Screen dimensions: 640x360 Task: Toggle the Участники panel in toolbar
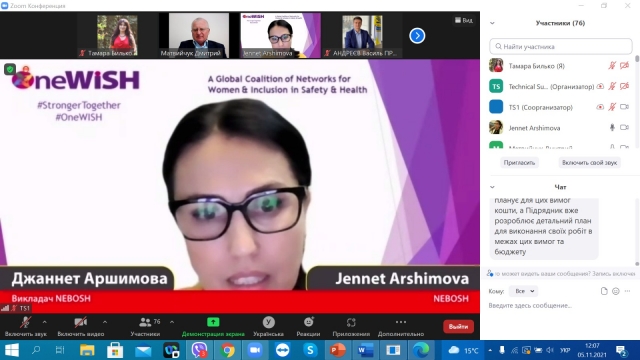pos(145,327)
